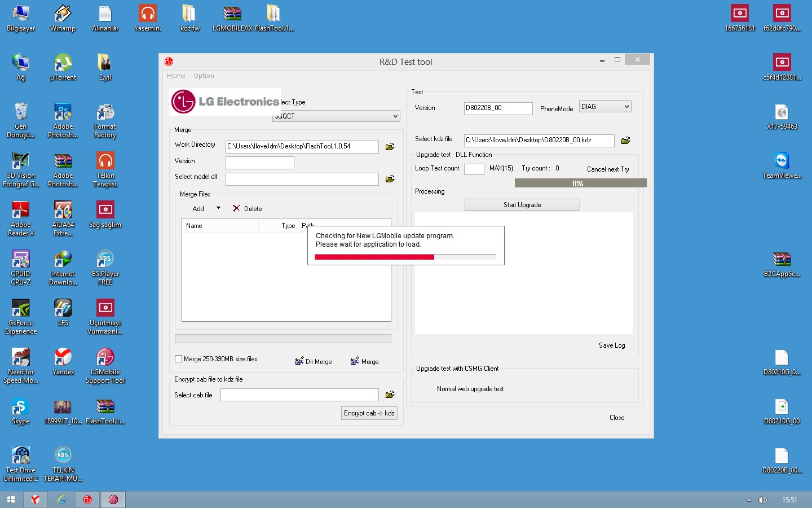
Task: Click Save Log button
Action: click(612, 345)
